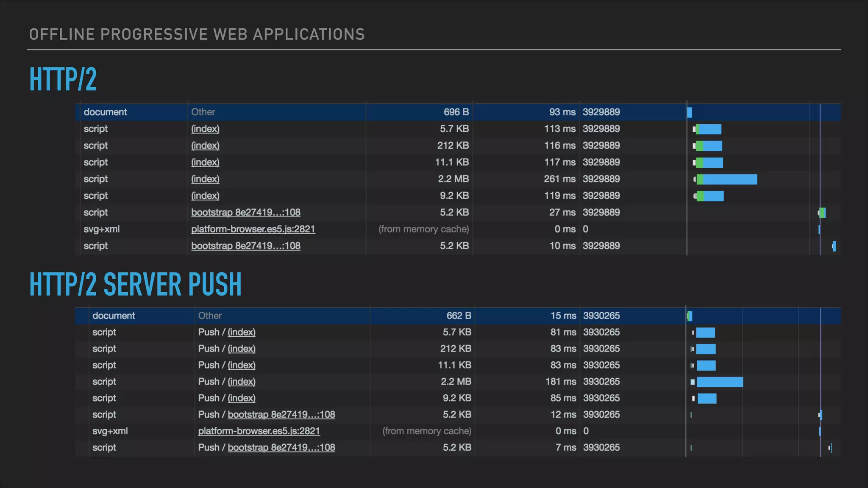This screenshot has width=868, height=488.
Task: Open bootstrap 8e27419…:108 link in 10 ms row
Action: [246, 246]
